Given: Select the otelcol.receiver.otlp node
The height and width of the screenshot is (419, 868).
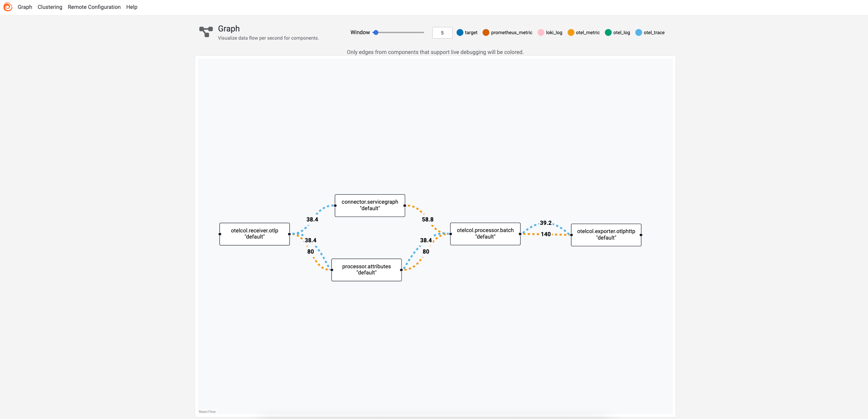Looking at the screenshot, I should point(254,234).
